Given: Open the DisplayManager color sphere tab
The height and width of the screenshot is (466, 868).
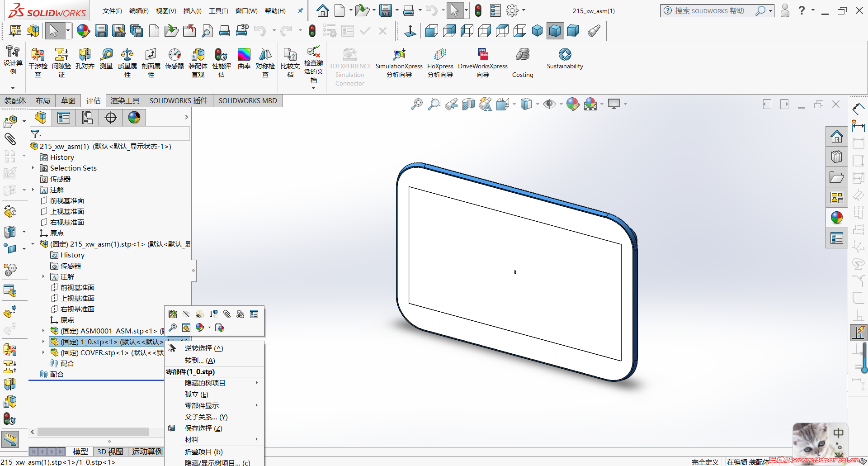Looking at the screenshot, I should coord(134,118).
